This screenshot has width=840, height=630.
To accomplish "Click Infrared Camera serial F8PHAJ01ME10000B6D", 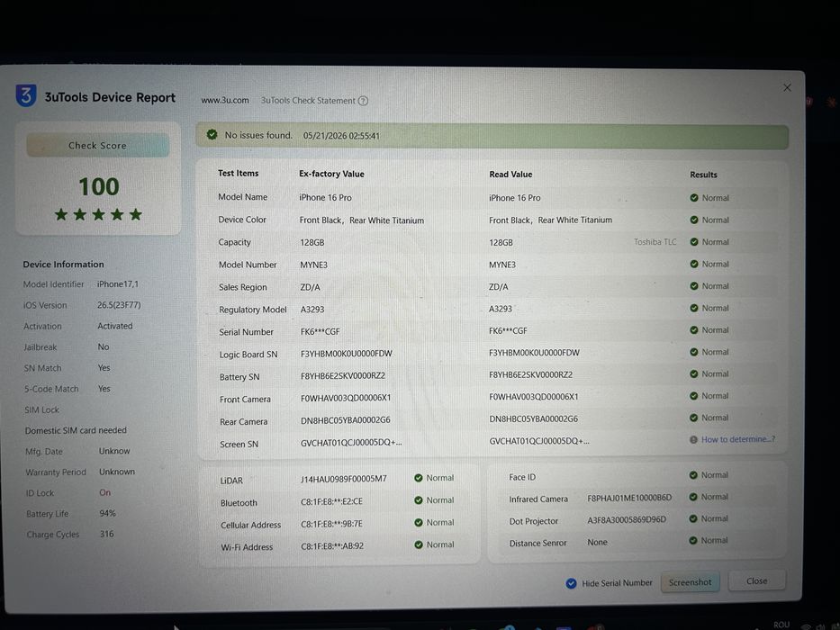I will pos(629,498).
